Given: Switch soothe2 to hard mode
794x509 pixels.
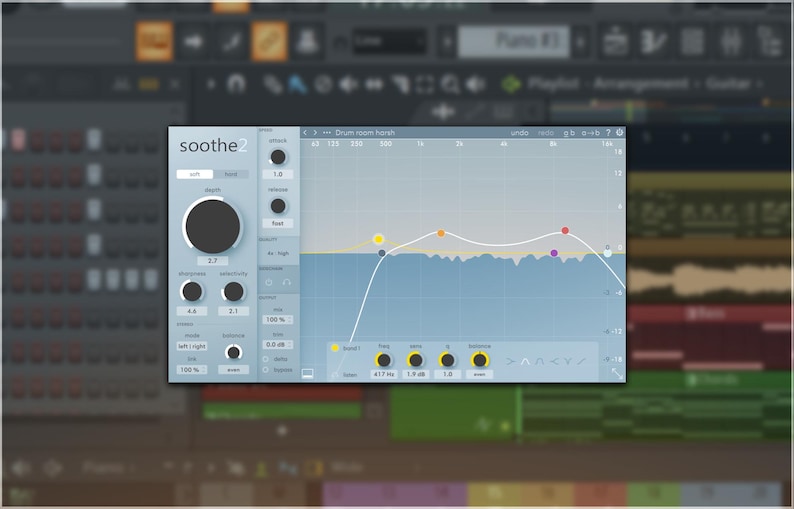Looking at the screenshot, I should (x=231, y=174).
